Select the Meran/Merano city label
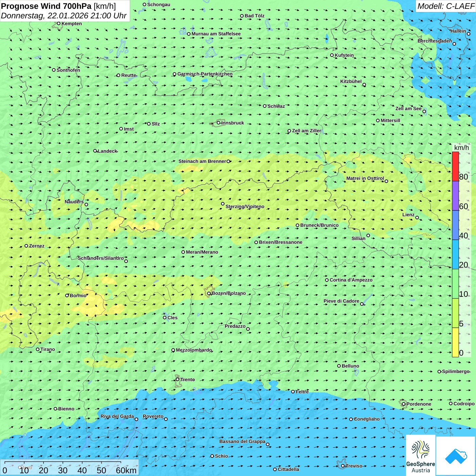Image resolution: width=476 pixels, height=476 pixels. pos(202,252)
